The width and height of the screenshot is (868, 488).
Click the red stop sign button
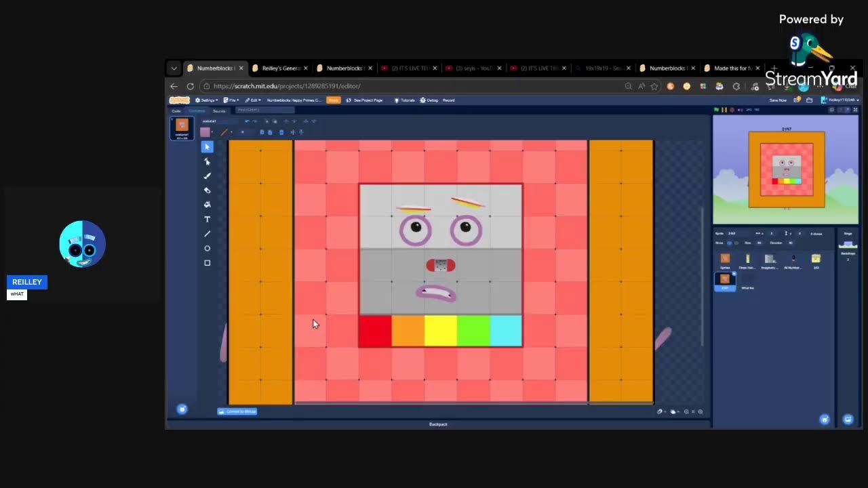point(732,110)
